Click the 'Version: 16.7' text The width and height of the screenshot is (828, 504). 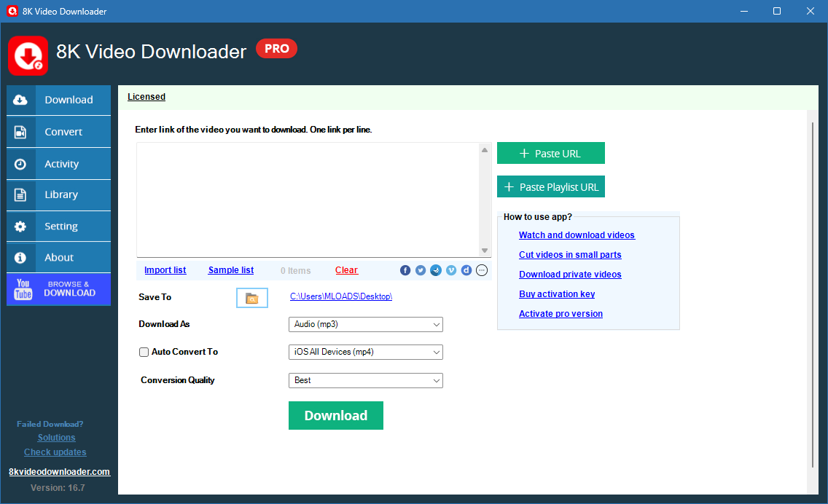point(58,488)
